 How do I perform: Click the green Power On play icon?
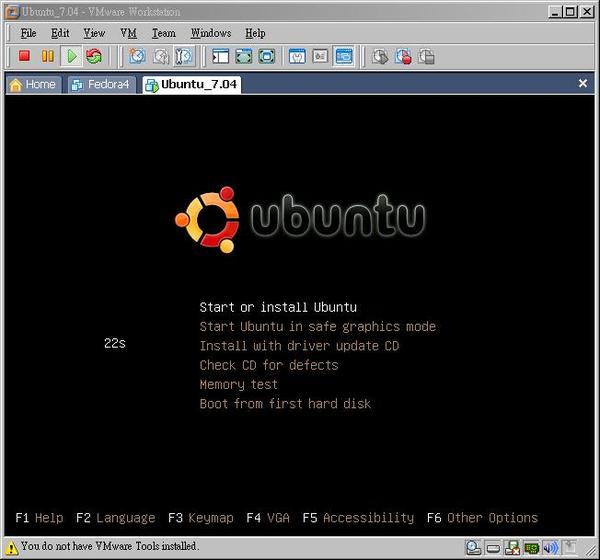72,56
